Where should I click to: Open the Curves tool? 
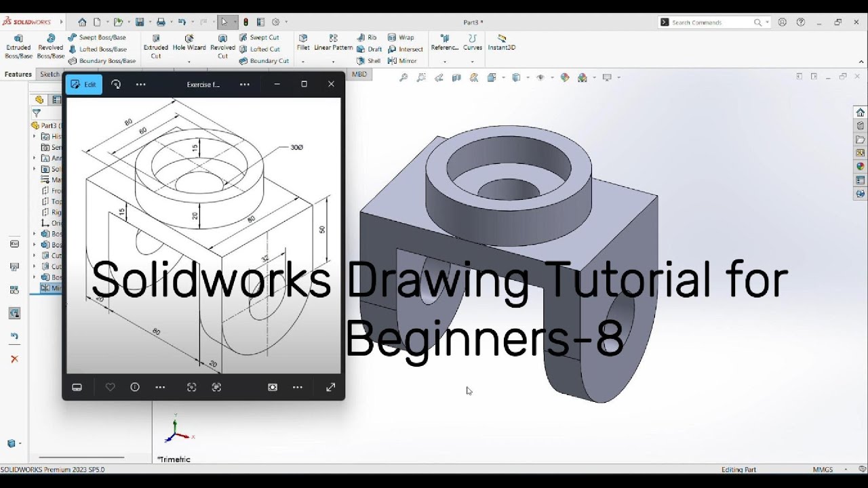coord(473,43)
